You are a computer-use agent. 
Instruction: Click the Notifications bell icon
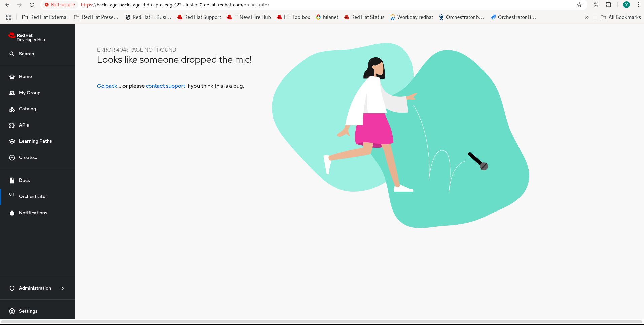pos(12,213)
